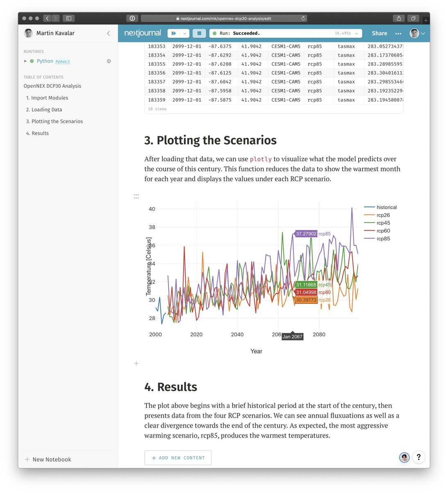The width and height of the screenshot is (448, 492).
Task: Collapse the sidebar with the chevron
Action: click(x=108, y=33)
